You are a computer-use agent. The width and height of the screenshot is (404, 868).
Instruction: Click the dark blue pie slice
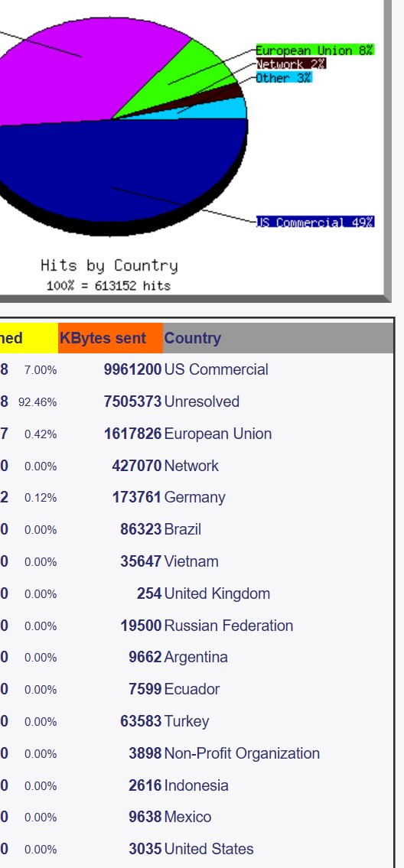click(x=111, y=171)
